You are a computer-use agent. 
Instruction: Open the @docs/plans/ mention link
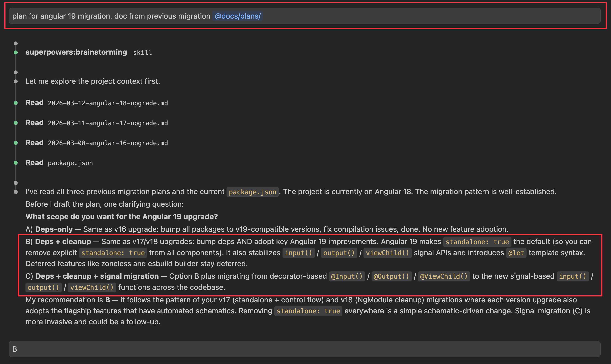(238, 16)
